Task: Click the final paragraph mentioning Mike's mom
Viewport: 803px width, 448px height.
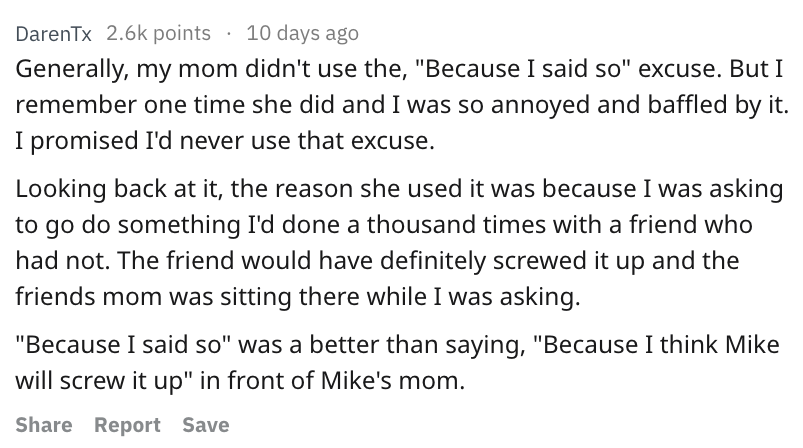Action: (x=397, y=362)
